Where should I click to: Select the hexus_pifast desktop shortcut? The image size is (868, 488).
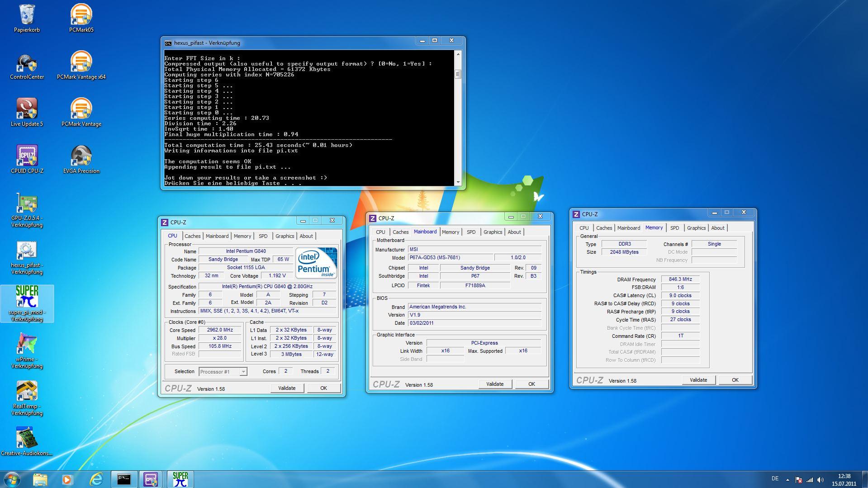click(27, 258)
